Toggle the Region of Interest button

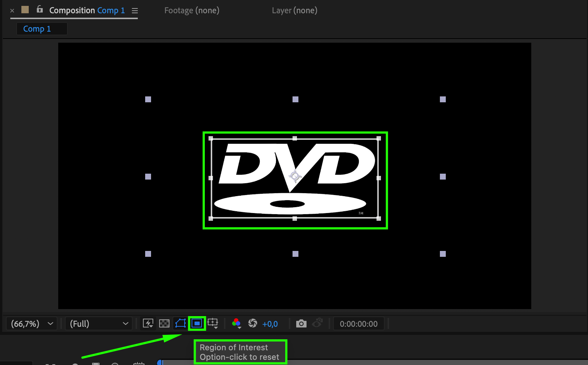click(x=197, y=323)
